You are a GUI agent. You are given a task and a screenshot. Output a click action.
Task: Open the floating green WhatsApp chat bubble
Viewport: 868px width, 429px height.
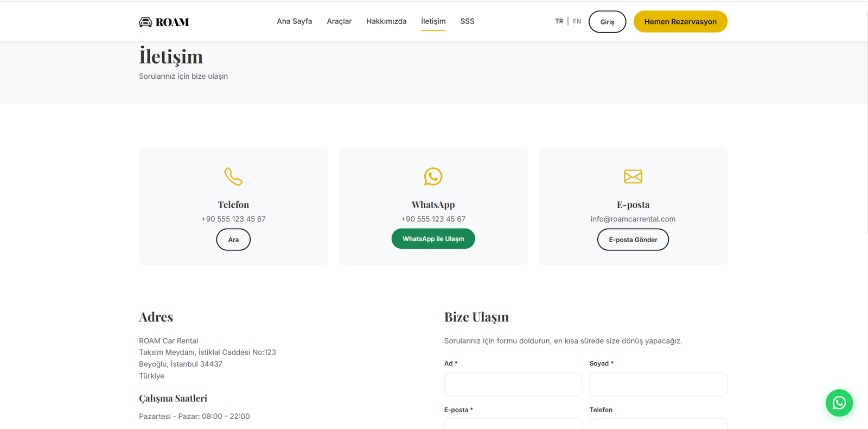click(x=839, y=403)
